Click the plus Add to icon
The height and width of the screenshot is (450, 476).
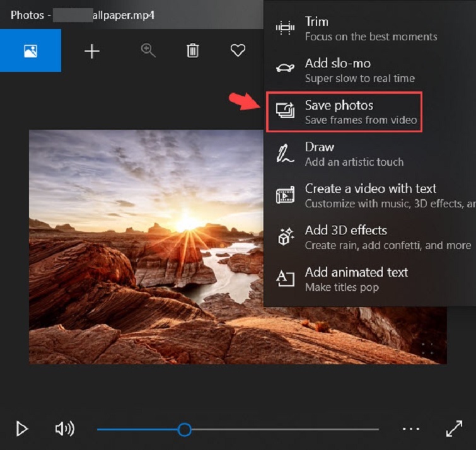[92, 51]
